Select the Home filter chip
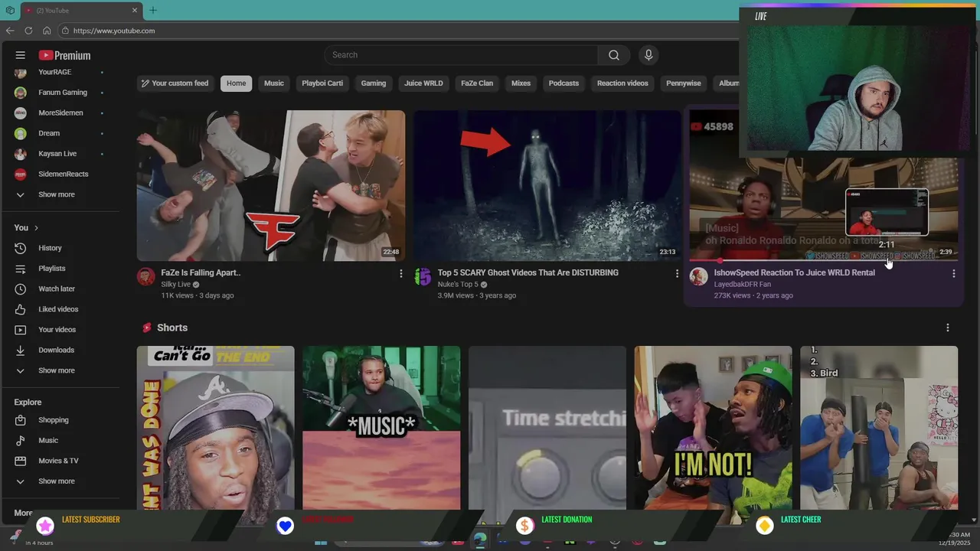Viewport: 980px width, 551px height. (237, 83)
